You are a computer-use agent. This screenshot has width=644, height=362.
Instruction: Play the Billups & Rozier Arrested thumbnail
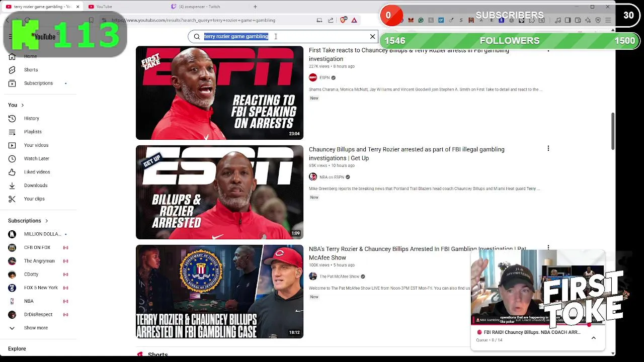[x=219, y=192]
